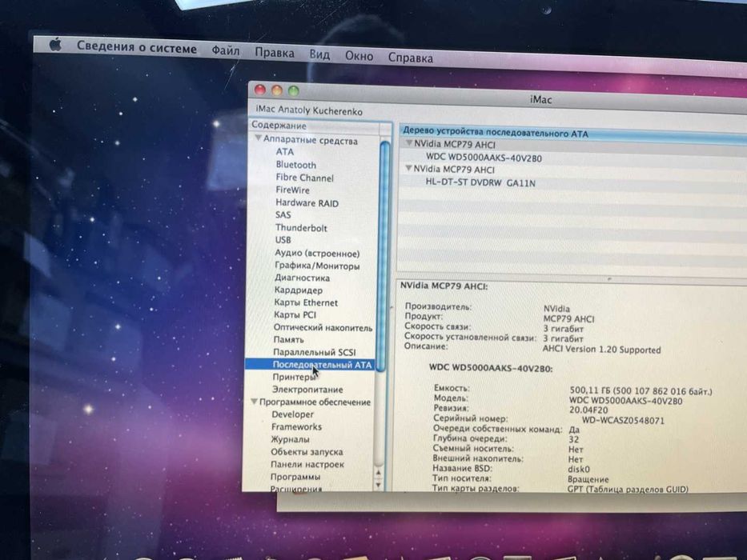Click the sidebar scroll up arrow
747x560 pixels.
[378, 473]
